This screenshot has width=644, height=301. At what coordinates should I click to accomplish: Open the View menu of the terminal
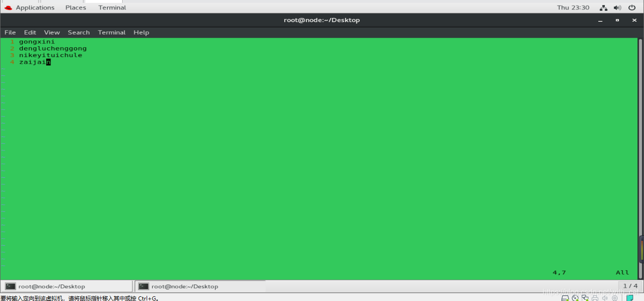[52, 33]
